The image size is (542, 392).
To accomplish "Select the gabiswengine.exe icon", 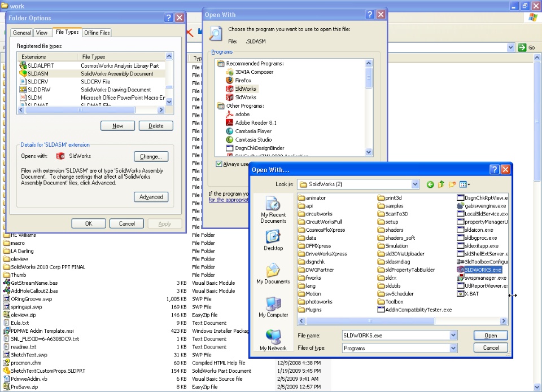I will pyautogui.click(x=460, y=206).
